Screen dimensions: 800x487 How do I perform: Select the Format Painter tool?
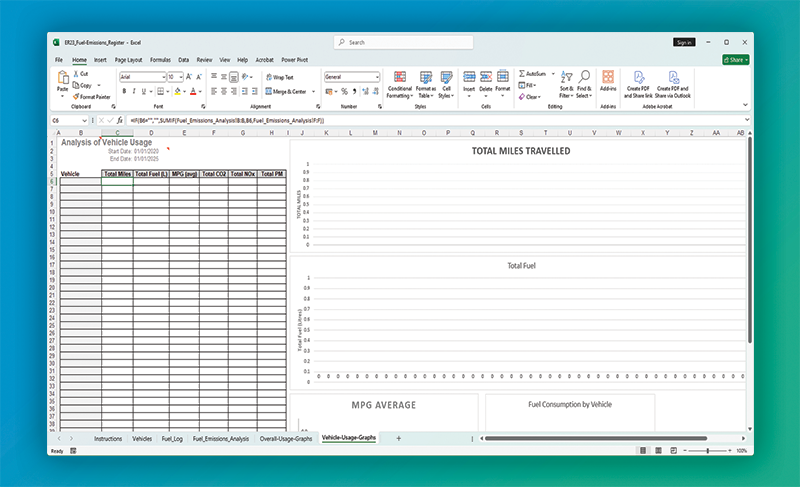pos(93,97)
